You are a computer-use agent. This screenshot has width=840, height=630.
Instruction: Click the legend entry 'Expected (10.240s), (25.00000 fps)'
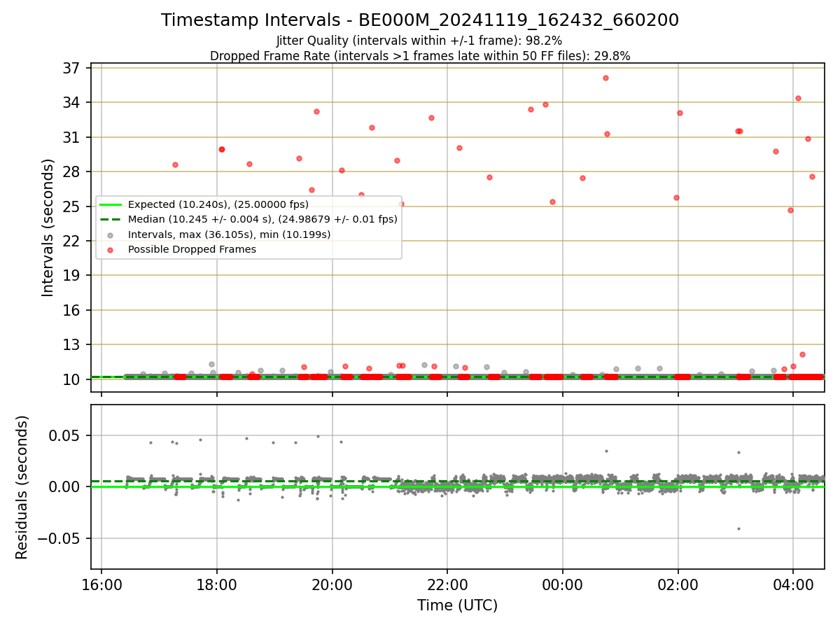click(218, 204)
